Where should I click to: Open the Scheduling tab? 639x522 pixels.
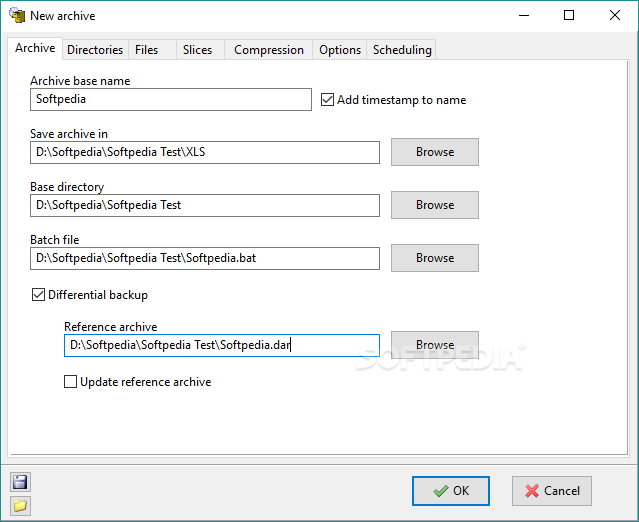[x=402, y=50]
